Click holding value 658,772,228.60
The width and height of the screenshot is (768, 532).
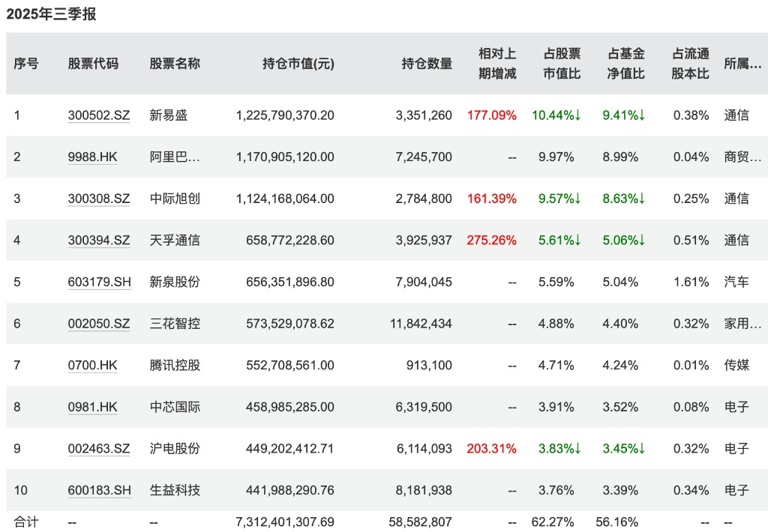click(290, 241)
